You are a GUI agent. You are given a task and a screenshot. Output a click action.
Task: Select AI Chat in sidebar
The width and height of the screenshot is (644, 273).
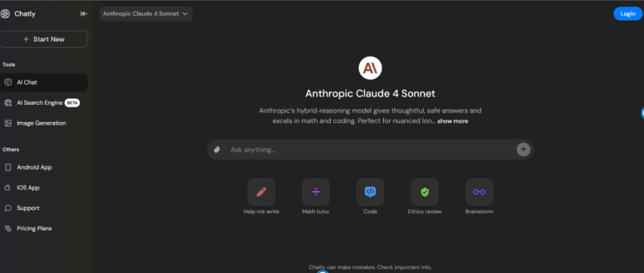pyautogui.click(x=44, y=83)
